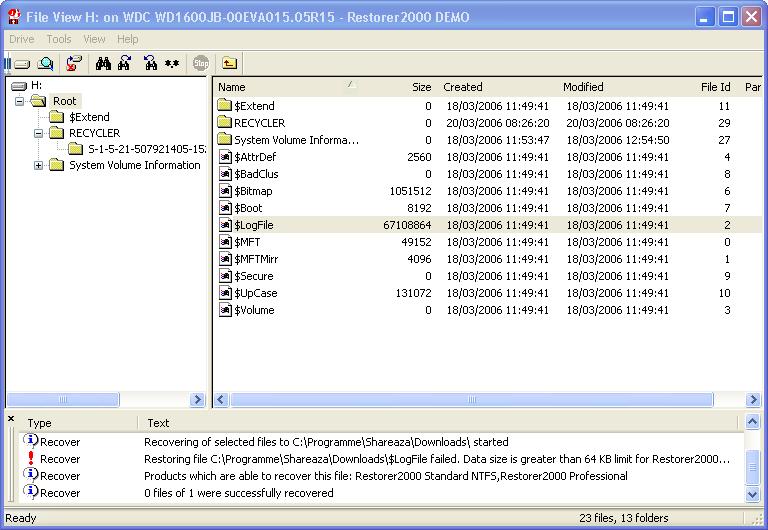This screenshot has height=530, width=768.
Task: Click the RECYCLER folder icon in list
Action: [224, 122]
